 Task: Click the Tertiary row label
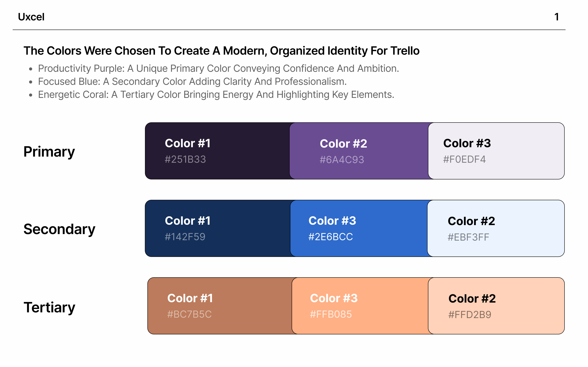coord(49,307)
